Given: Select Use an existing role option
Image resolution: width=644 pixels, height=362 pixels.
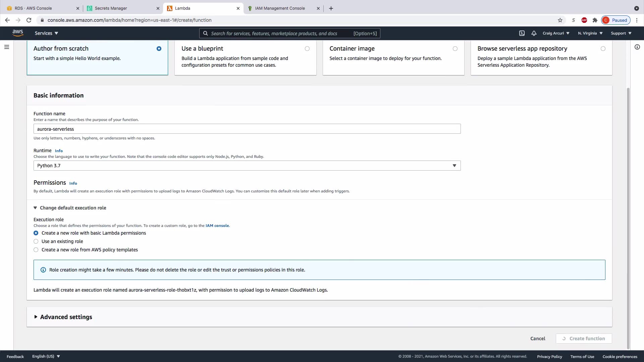Looking at the screenshot, I should 36,241.
